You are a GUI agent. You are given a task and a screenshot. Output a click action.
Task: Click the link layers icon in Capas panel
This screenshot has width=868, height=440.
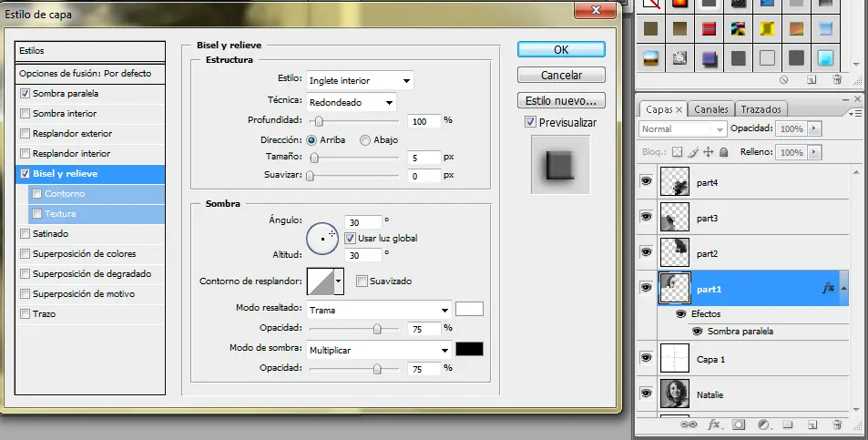689,425
